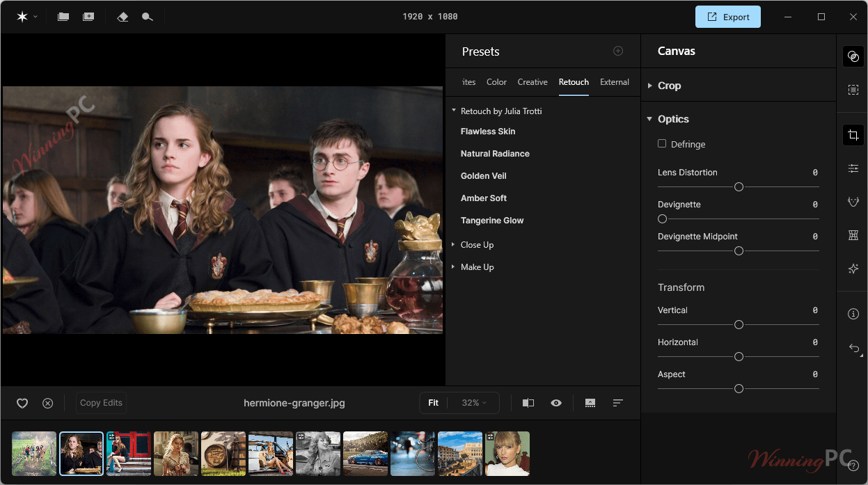868x485 pixels.
Task: Open the sort options icon
Action: tap(617, 403)
